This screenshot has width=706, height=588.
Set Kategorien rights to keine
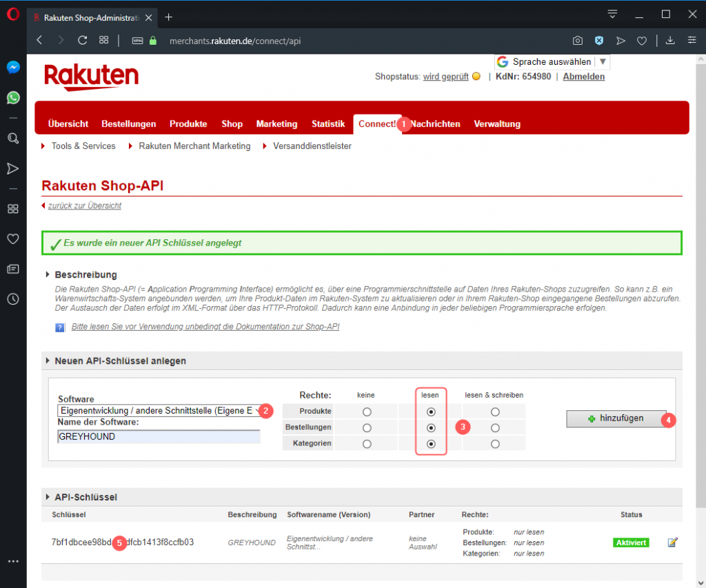[367, 445]
